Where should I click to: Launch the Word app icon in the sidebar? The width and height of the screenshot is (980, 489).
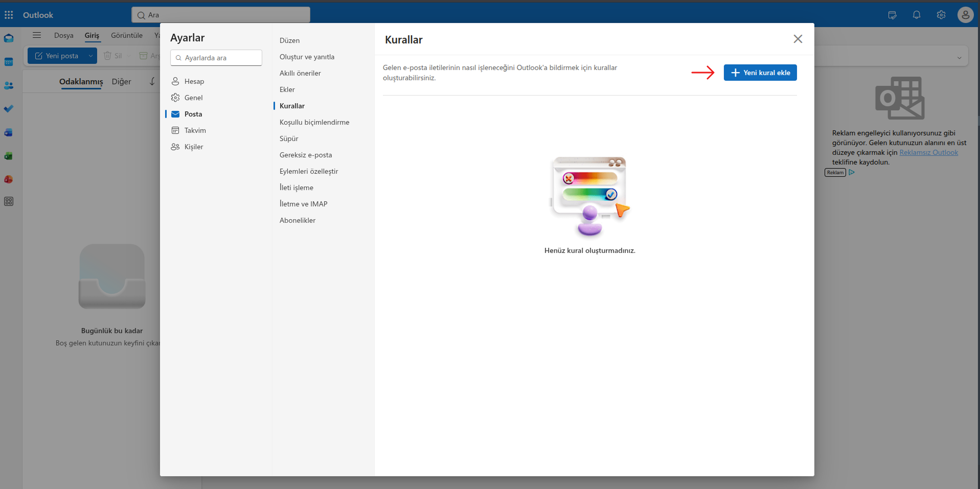[9, 132]
